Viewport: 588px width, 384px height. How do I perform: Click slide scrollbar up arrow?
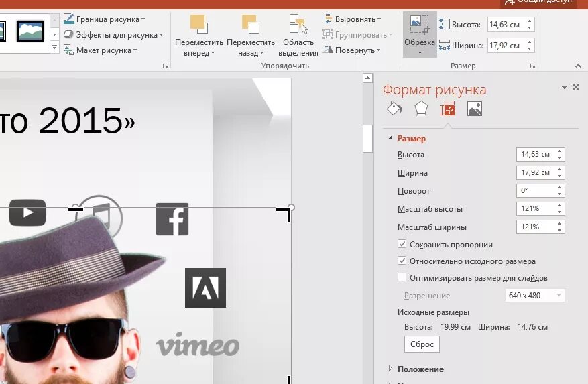pos(367,78)
